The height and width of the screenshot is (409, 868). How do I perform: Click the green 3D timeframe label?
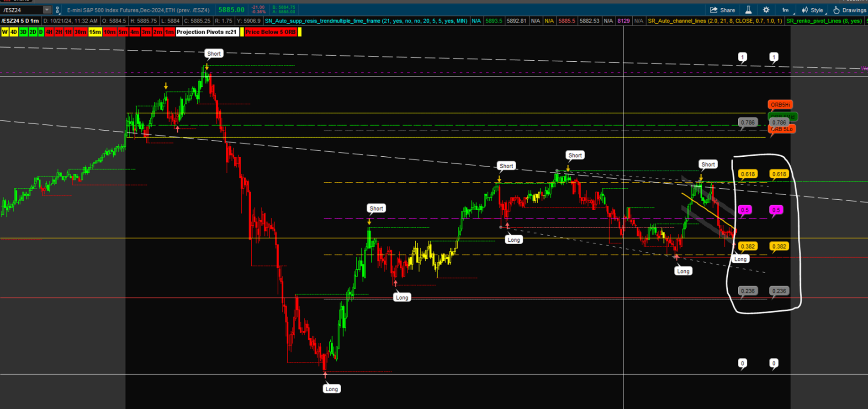click(23, 32)
